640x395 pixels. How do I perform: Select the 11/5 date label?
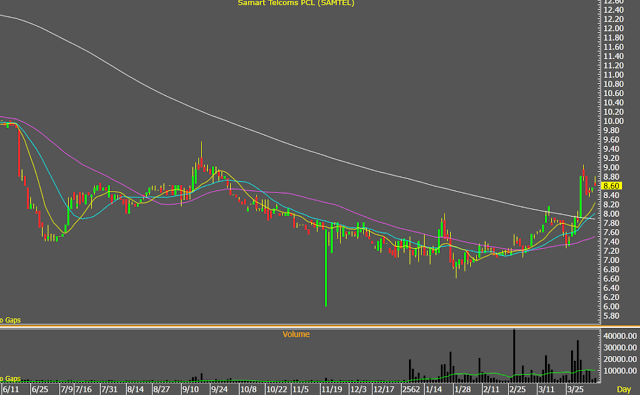click(x=300, y=389)
